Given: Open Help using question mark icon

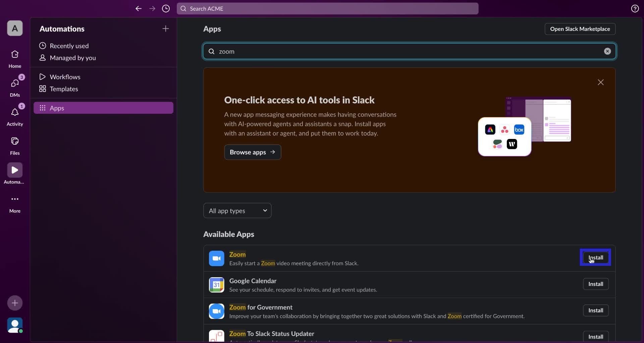Looking at the screenshot, I should [635, 9].
